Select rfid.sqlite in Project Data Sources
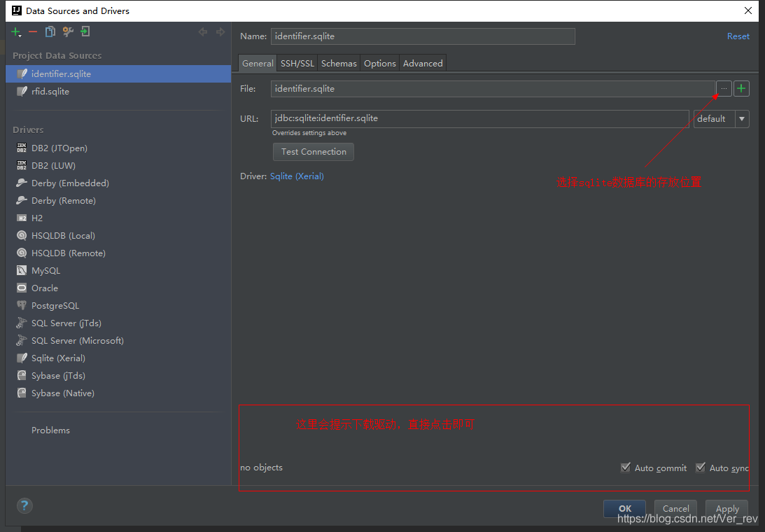The height and width of the screenshot is (532, 765). (50, 92)
